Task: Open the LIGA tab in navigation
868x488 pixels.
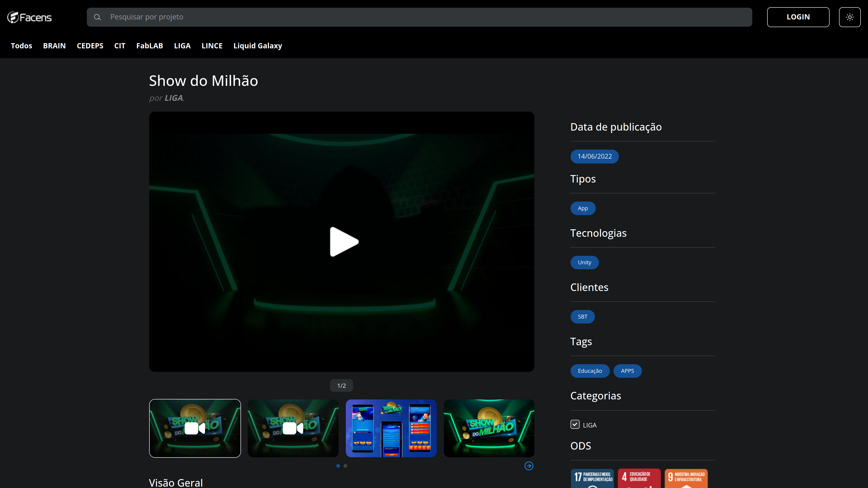Action: 182,46
